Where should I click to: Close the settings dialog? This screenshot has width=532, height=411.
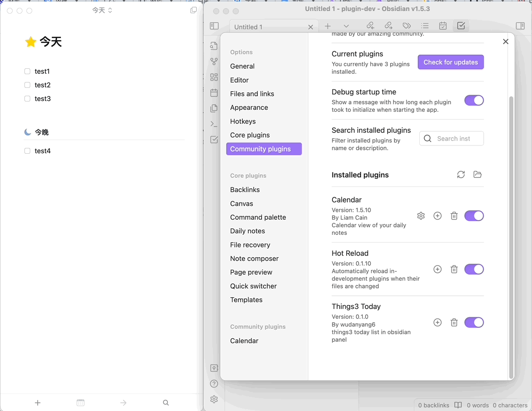click(506, 41)
